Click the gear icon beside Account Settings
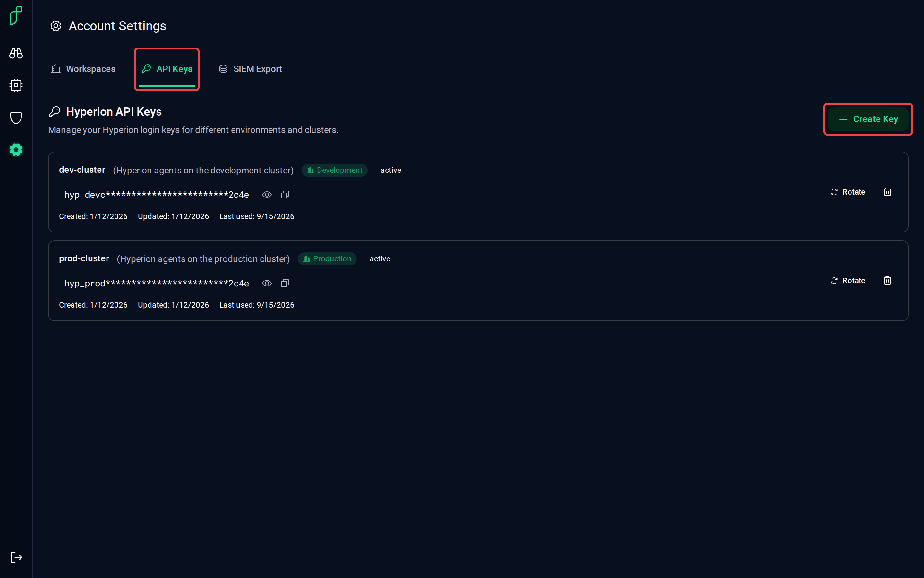This screenshot has width=924, height=578. tap(56, 26)
